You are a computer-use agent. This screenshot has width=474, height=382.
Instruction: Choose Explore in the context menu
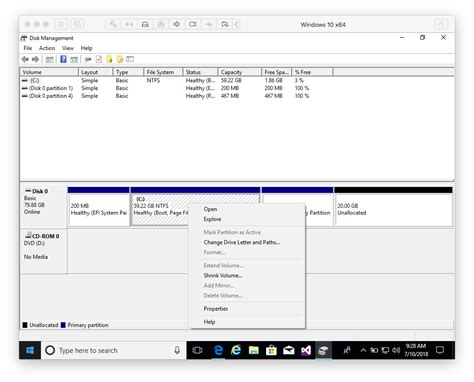pyautogui.click(x=248, y=219)
